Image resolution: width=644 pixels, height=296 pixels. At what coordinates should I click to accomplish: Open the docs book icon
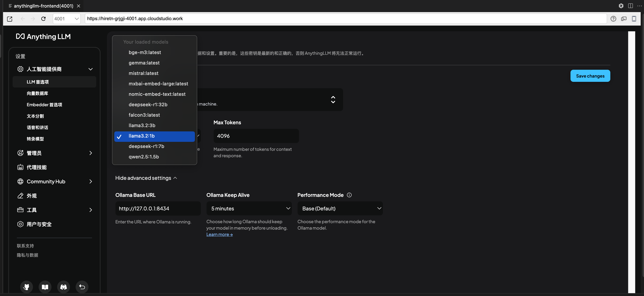[x=45, y=287]
